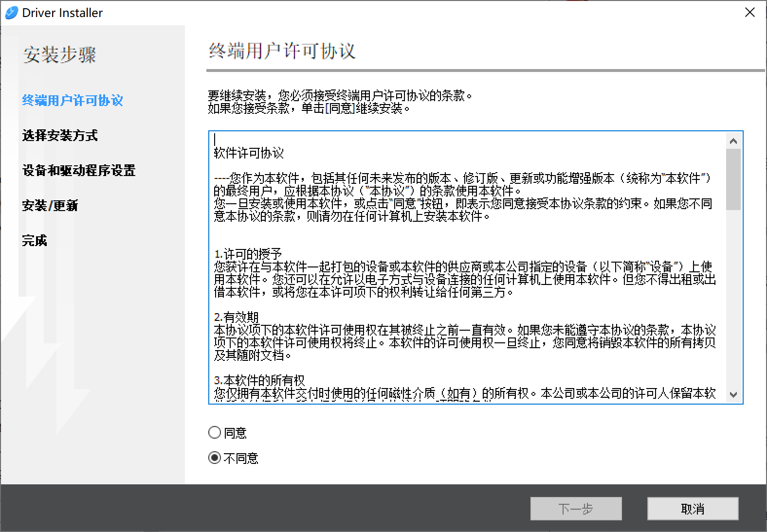Viewport: 767px width, 532px height.
Task: Click the 终端用户许可协议 page heading
Action: click(282, 51)
